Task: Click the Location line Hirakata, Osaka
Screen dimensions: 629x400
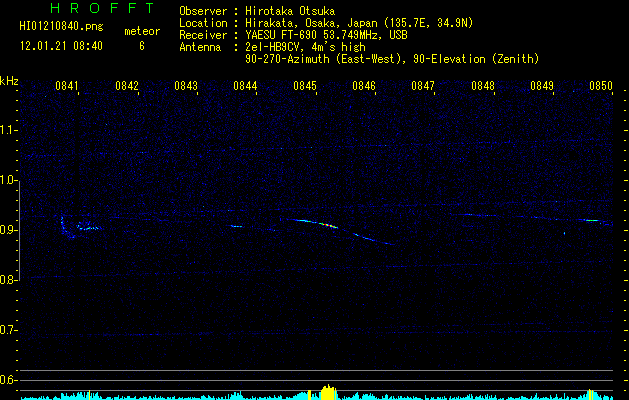Action: pyautogui.click(x=326, y=23)
